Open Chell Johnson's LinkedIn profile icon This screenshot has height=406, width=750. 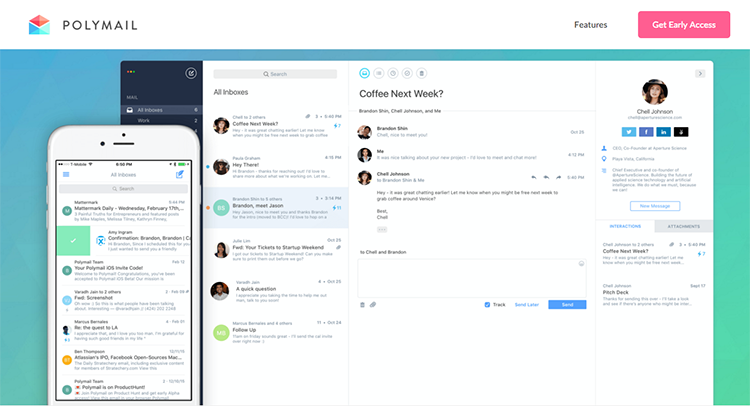point(664,131)
